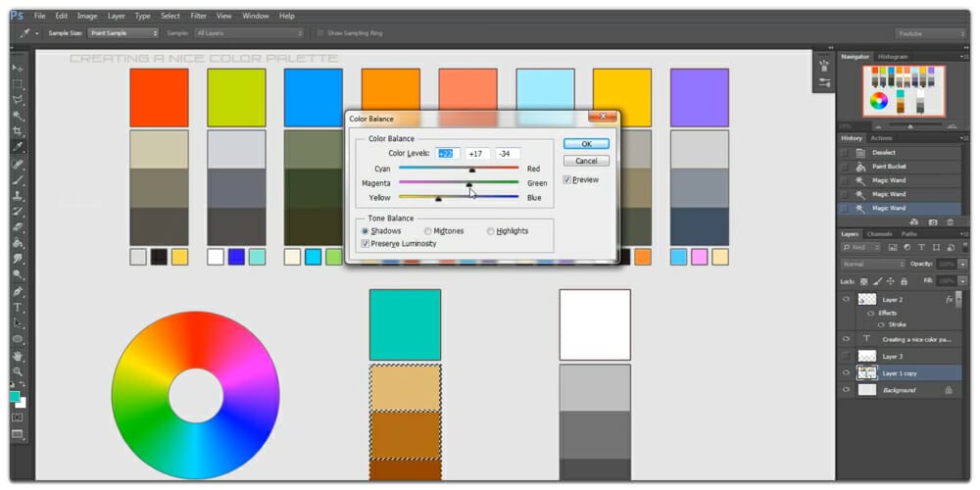Select the Path Selection arrow tool
Image resolution: width=980 pixels, height=490 pixels.
tap(18, 323)
